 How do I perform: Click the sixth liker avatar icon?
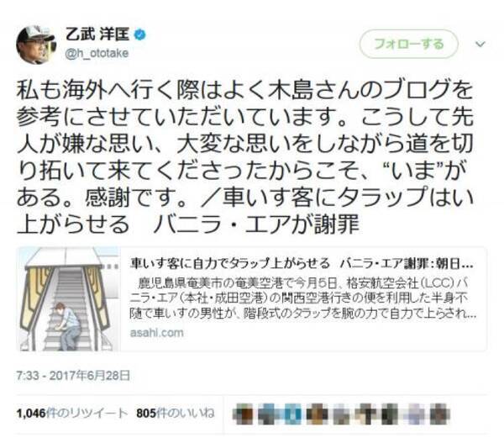(x=365, y=414)
